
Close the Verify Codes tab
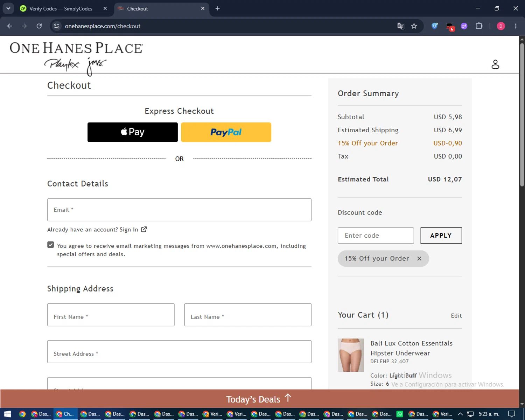[105, 8]
